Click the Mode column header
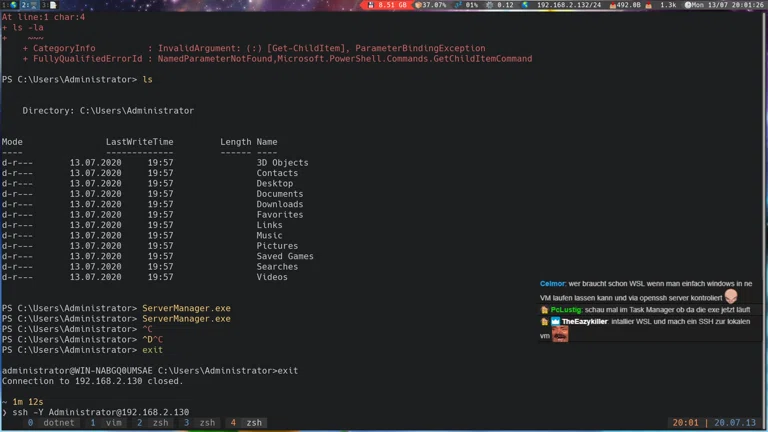Viewport: 768px width, 432px height. coord(12,142)
